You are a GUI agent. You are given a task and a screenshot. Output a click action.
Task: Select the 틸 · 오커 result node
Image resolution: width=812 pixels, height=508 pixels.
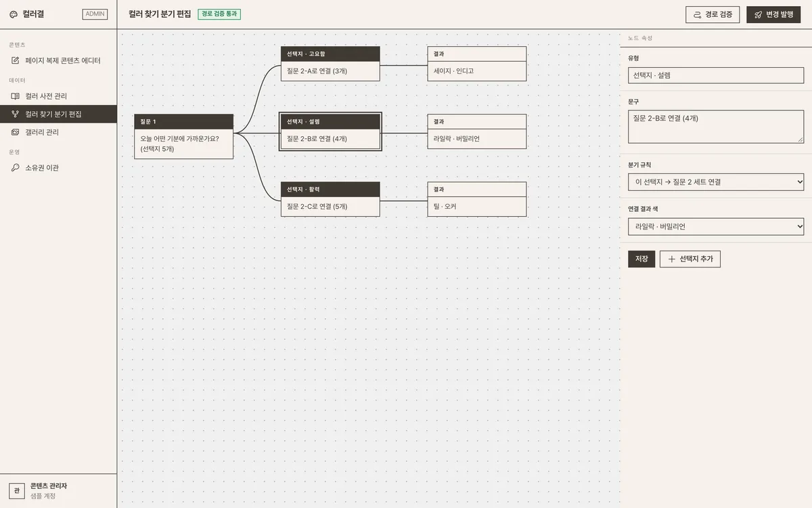pyautogui.click(x=476, y=199)
